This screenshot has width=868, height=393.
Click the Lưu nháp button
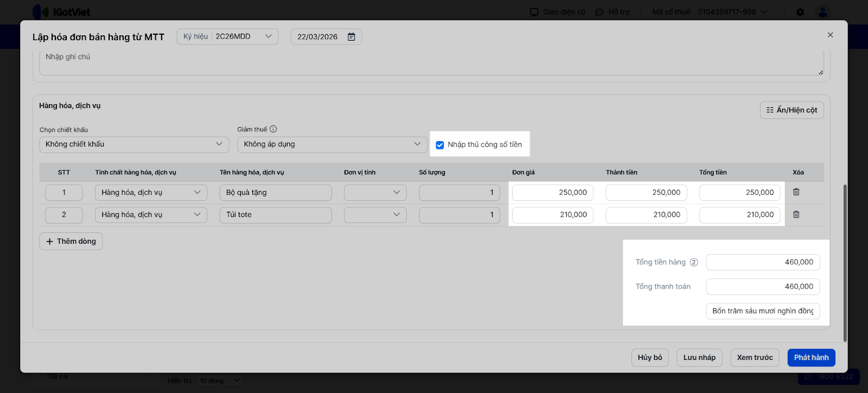pyautogui.click(x=699, y=358)
